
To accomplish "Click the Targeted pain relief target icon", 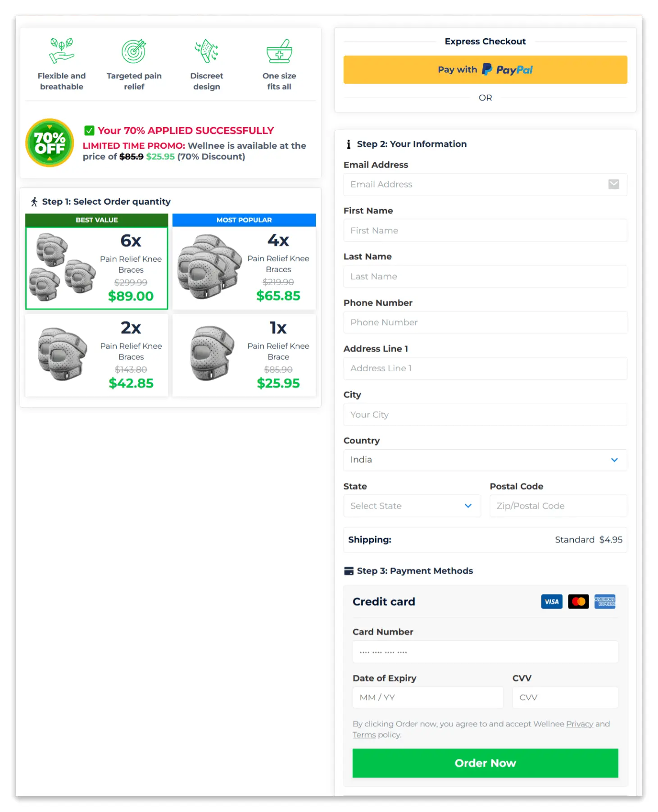I will point(134,51).
